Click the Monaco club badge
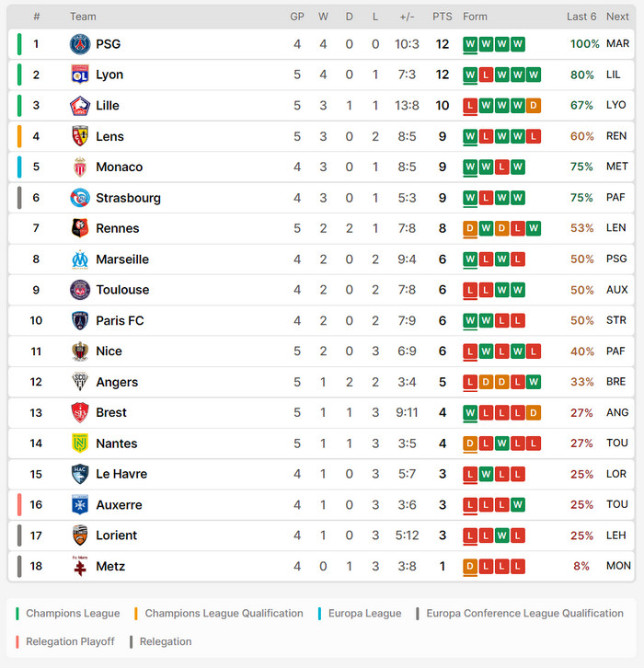The width and height of the screenshot is (644, 668). click(x=80, y=167)
